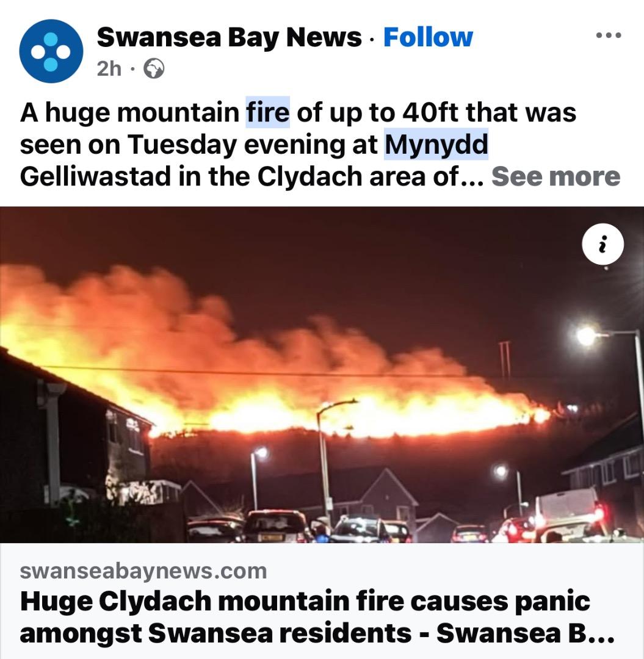Open the Huge Clydach mountain fire headline
Image resolution: width=644 pixels, height=659 pixels.
317,617
